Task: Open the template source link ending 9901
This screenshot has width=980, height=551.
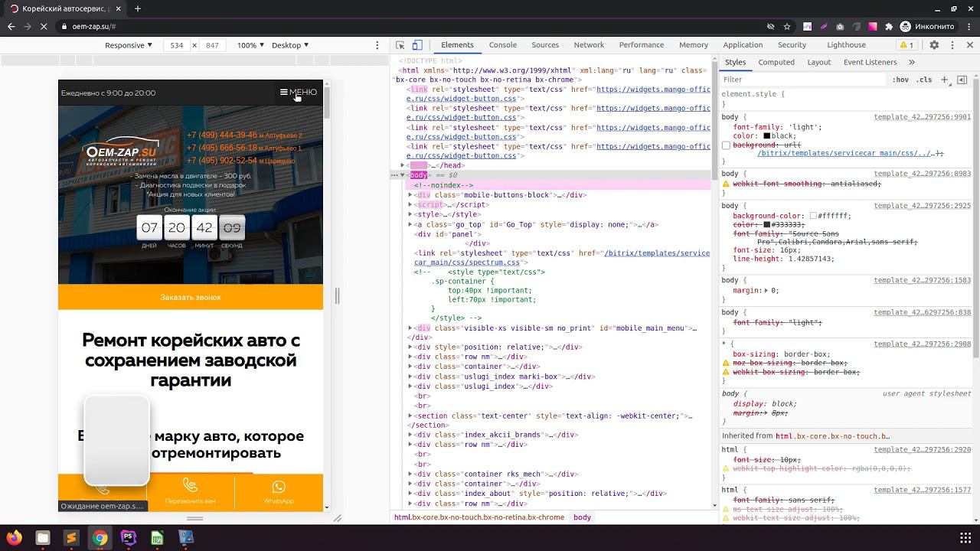Action: click(x=922, y=117)
